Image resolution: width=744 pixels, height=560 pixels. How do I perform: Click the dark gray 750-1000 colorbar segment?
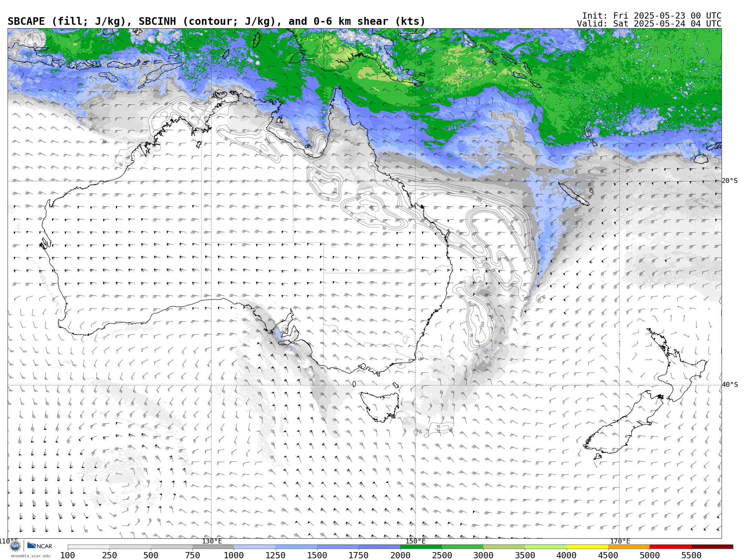[x=213, y=547]
